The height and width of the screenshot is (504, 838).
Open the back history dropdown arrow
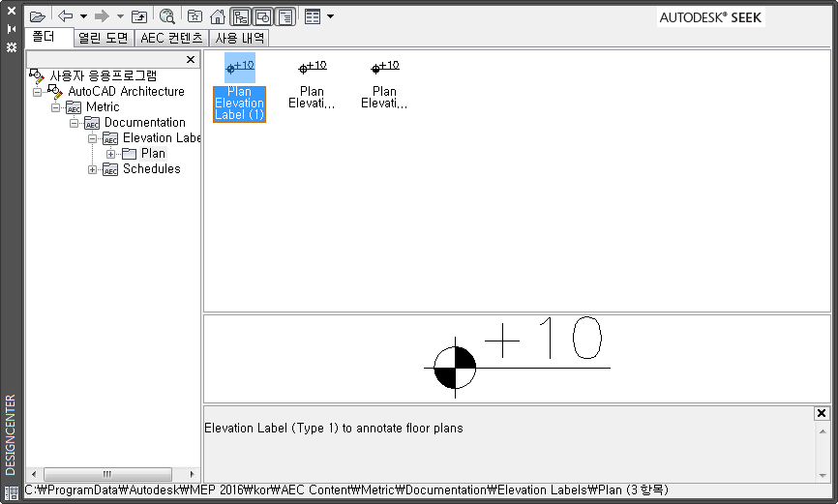click(83, 16)
